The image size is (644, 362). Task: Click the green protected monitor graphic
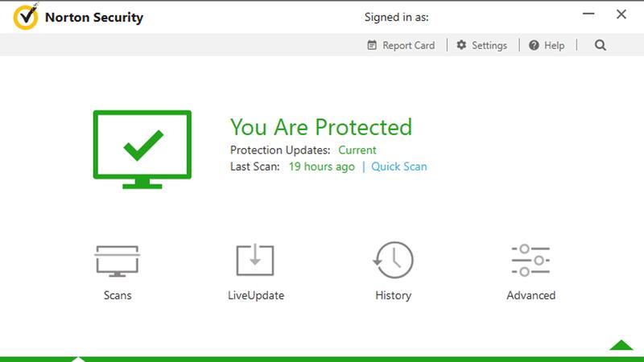point(142,150)
